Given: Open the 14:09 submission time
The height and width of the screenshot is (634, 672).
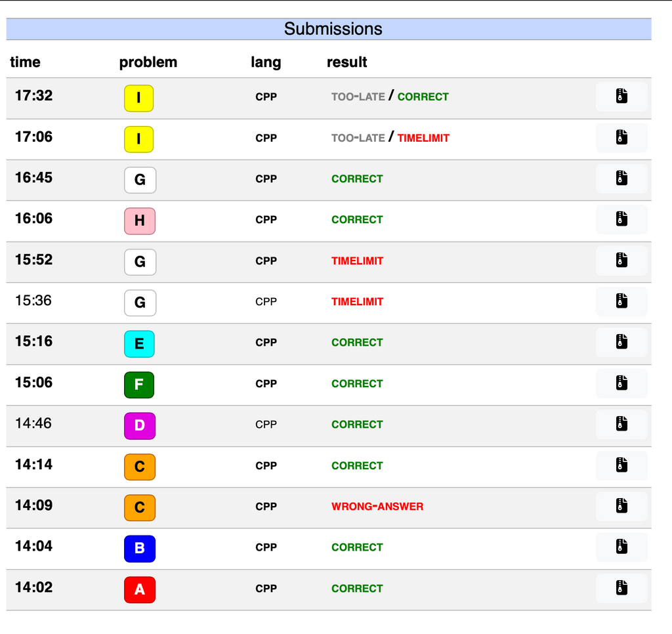Looking at the screenshot, I should 34,505.
